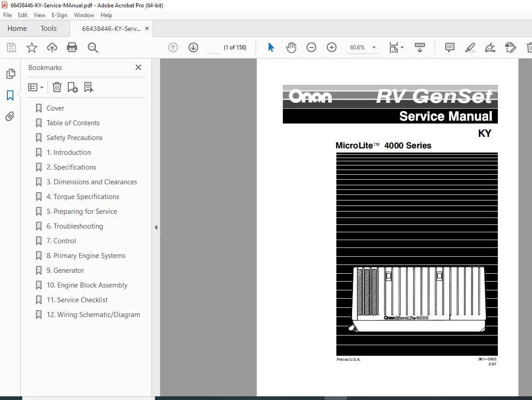Go to 7. Control bookmark
The width and height of the screenshot is (532, 400).
(61, 241)
